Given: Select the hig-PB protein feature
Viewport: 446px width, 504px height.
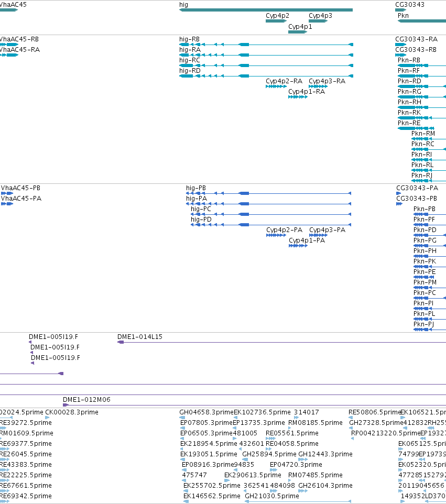Looking at the screenshot, I should (268, 193).
